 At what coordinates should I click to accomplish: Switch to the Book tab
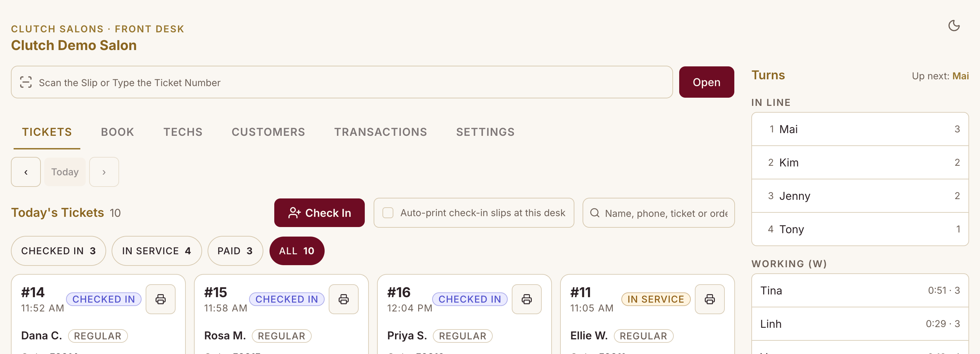117,132
